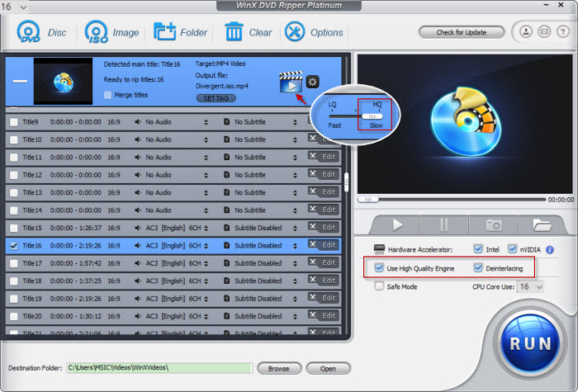Click the Hardware Accelerator chip icon
Image resolution: width=578 pixels, height=392 pixels.
click(379, 249)
